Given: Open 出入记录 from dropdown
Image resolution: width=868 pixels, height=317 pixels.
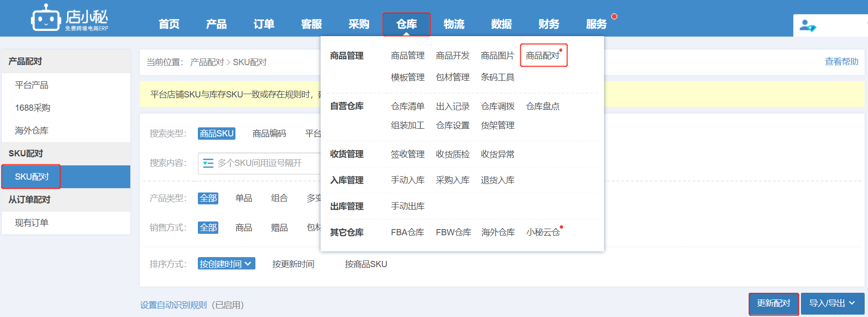Looking at the screenshot, I should point(453,106).
